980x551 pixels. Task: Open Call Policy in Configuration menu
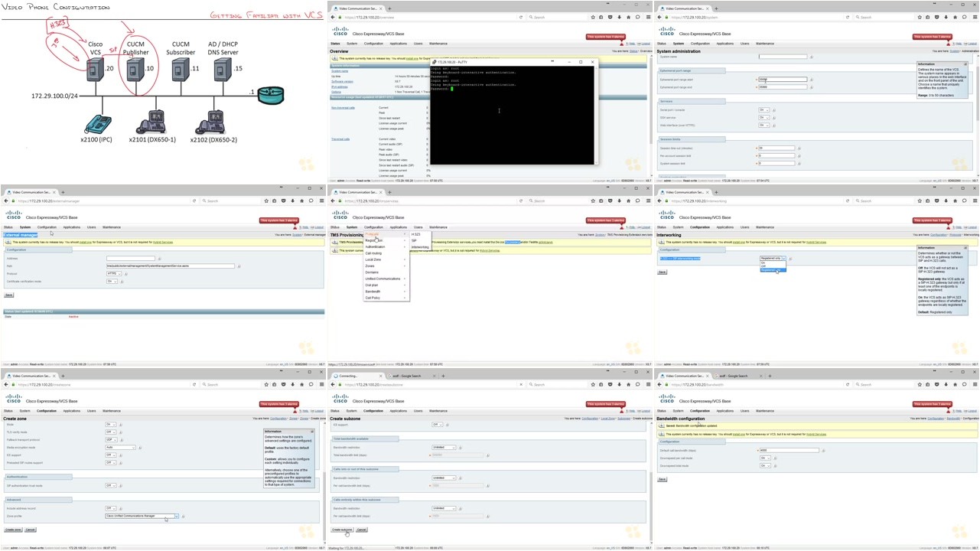(x=385, y=298)
